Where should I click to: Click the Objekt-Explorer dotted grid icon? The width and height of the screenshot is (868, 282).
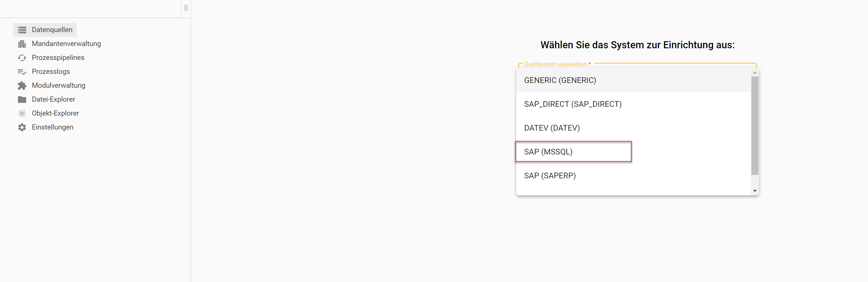point(22,113)
